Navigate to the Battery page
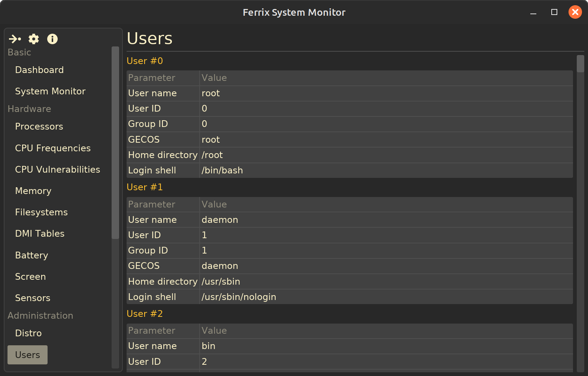This screenshot has width=588, height=376. 31,255
